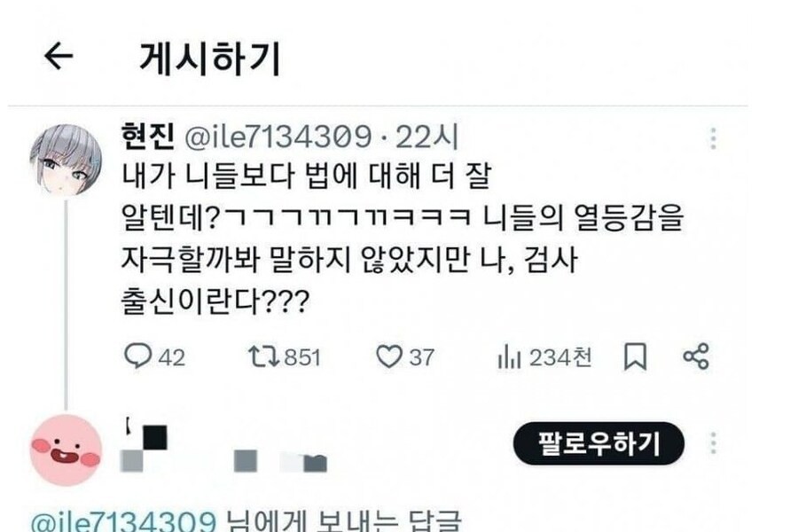Bookmark this post
This screenshot has height=532, width=798.
click(635, 356)
